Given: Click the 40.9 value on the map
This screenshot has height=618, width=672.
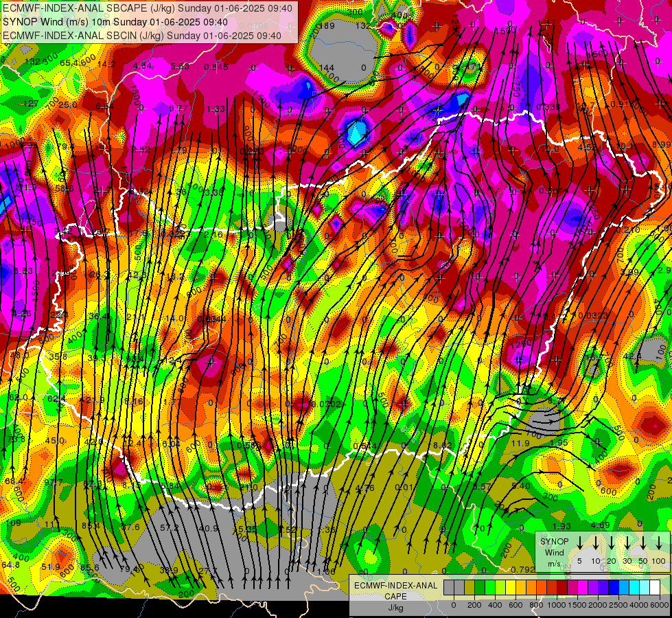Looking at the screenshot, I should click(x=209, y=528).
